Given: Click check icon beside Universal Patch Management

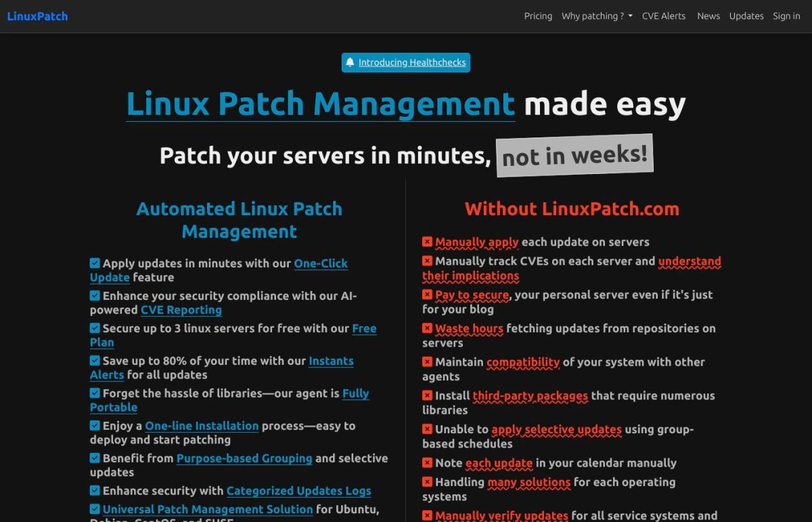Looking at the screenshot, I should tap(95, 508).
